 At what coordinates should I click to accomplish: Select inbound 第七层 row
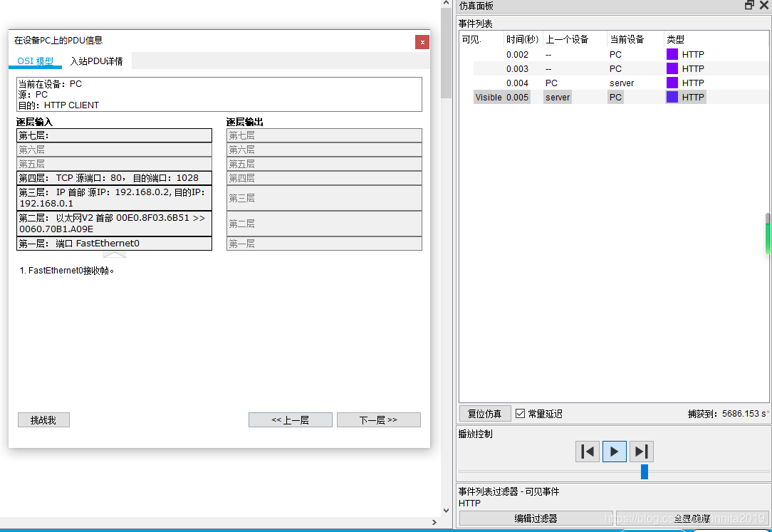[x=114, y=135]
